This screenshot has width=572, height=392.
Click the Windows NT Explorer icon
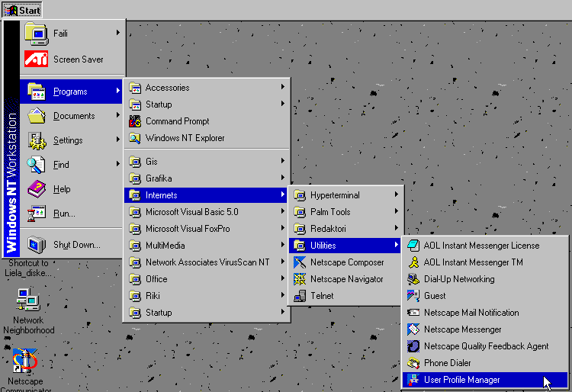[x=135, y=138]
